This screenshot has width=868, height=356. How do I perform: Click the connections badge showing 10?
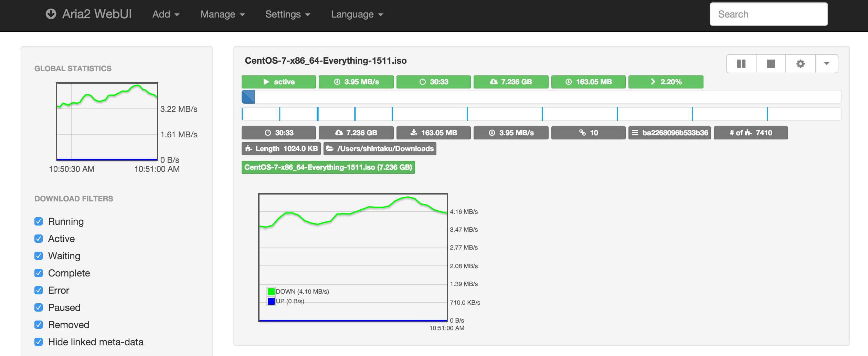tap(588, 133)
